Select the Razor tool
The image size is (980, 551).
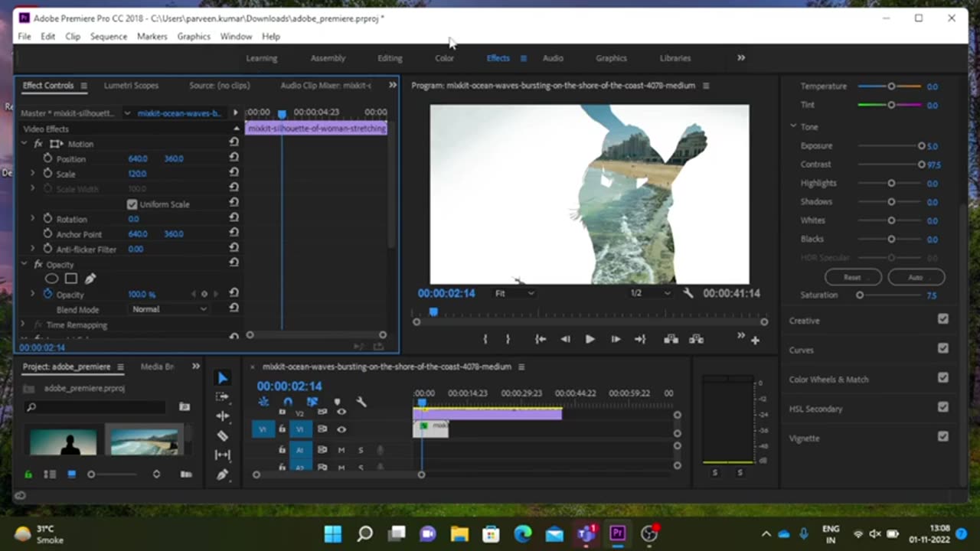[x=222, y=435]
